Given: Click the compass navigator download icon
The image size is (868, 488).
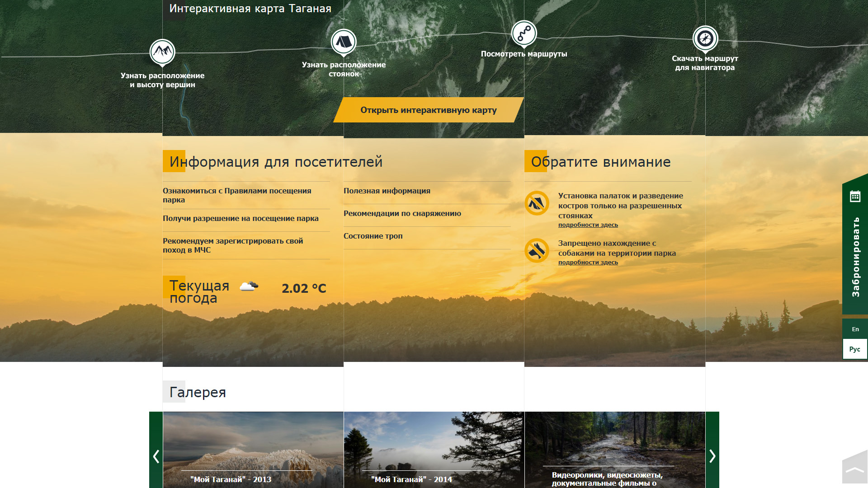Looking at the screenshot, I should point(705,38).
